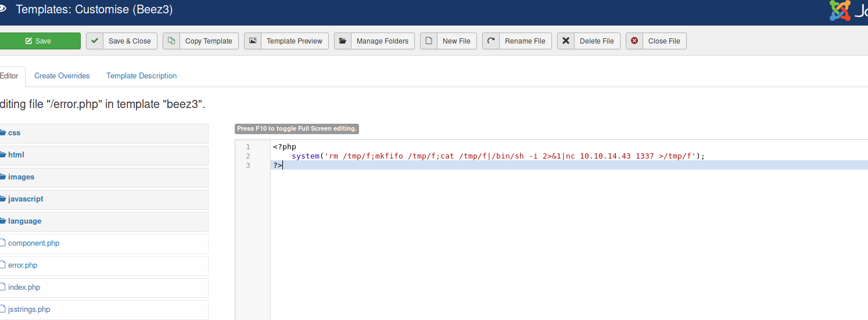Open error.php in the file tree

pos(23,265)
